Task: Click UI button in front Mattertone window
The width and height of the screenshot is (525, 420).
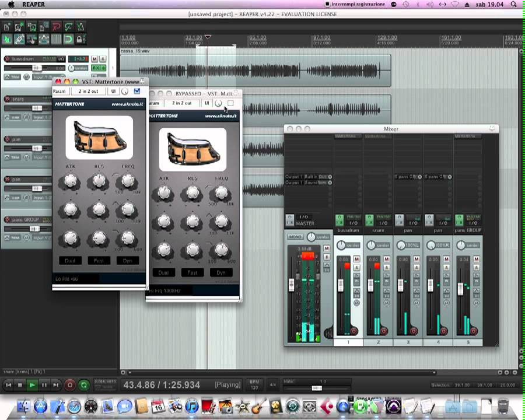Action: (x=113, y=91)
